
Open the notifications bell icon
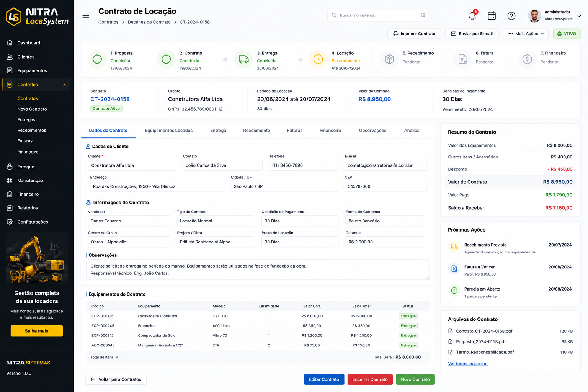[x=472, y=16]
